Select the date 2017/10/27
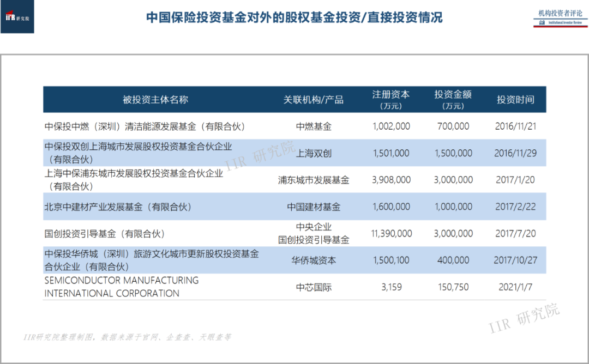The width and height of the screenshot is (589, 364). coord(515,260)
